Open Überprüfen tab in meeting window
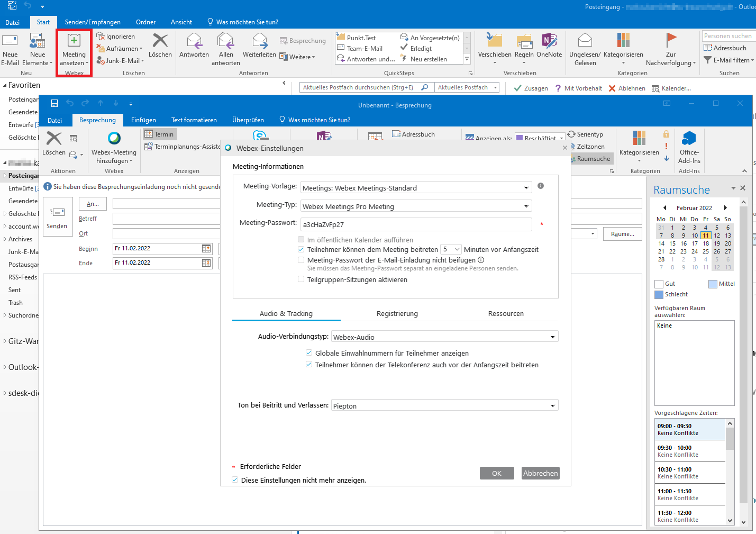 [x=248, y=120]
